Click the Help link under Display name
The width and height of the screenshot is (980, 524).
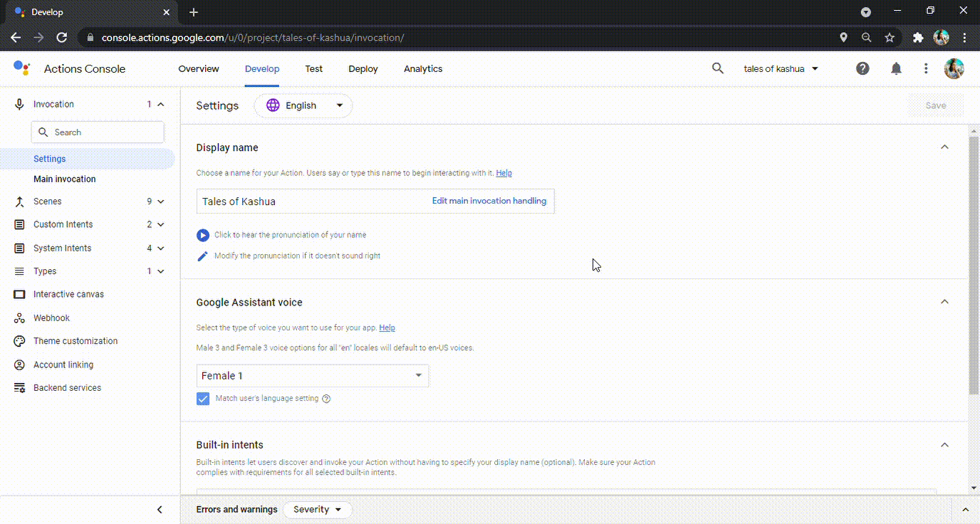pyautogui.click(x=504, y=173)
